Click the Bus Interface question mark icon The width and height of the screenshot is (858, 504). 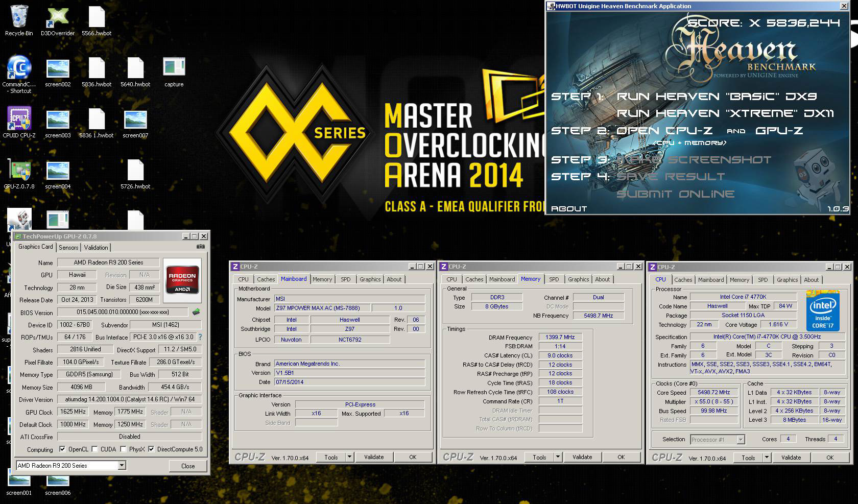200,337
